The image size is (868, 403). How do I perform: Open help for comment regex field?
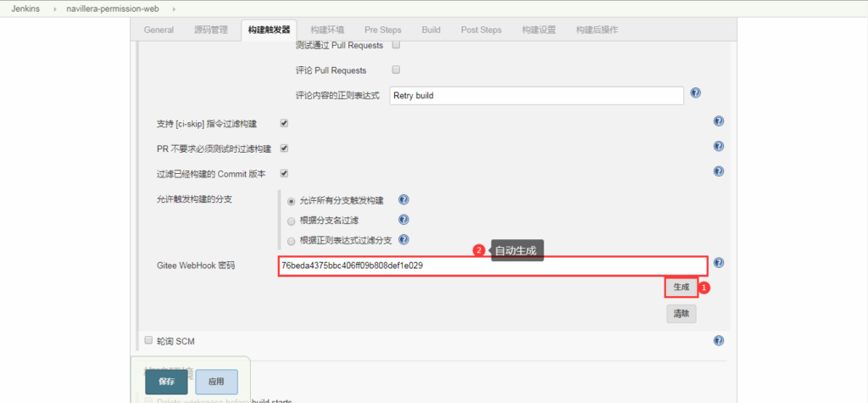point(697,93)
